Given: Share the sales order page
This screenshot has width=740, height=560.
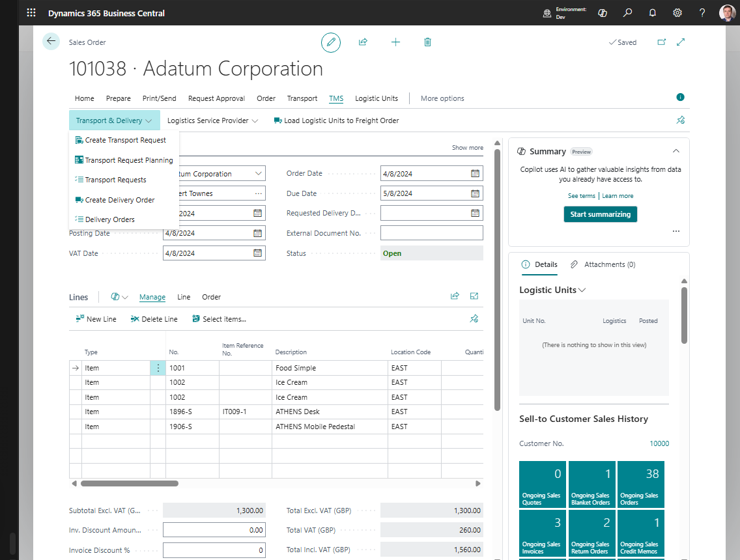Looking at the screenshot, I should (x=363, y=42).
